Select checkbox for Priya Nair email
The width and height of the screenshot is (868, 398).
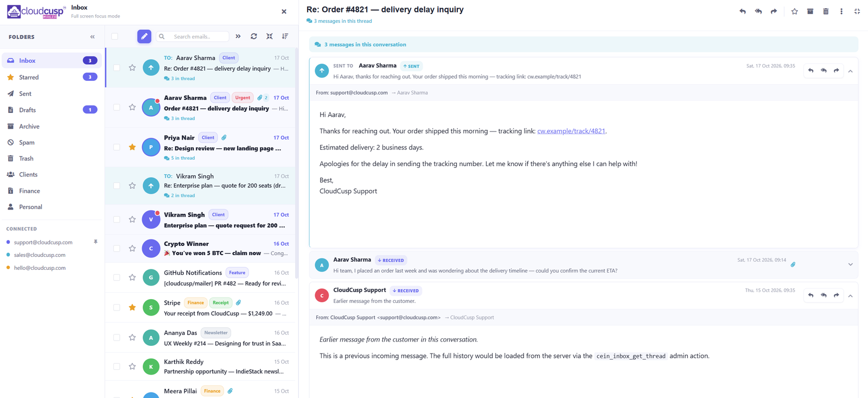tap(117, 147)
